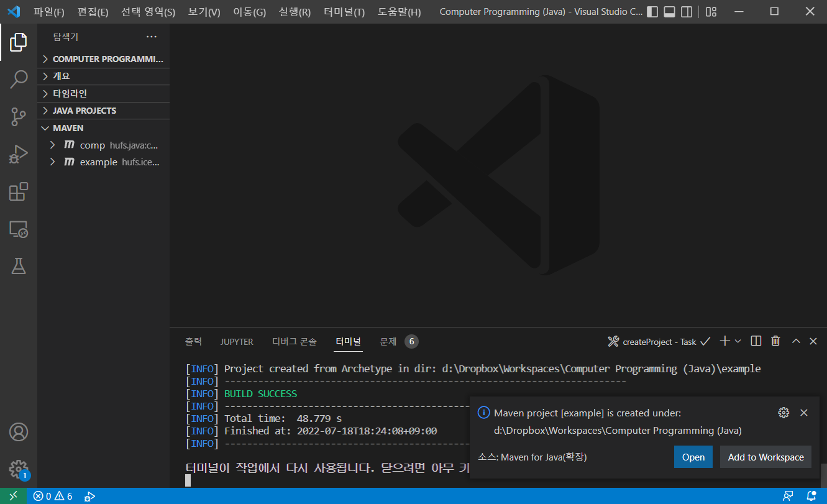Open the Accounts icon in activity bar
Viewport: 827px width, 504px height.
coord(19,431)
